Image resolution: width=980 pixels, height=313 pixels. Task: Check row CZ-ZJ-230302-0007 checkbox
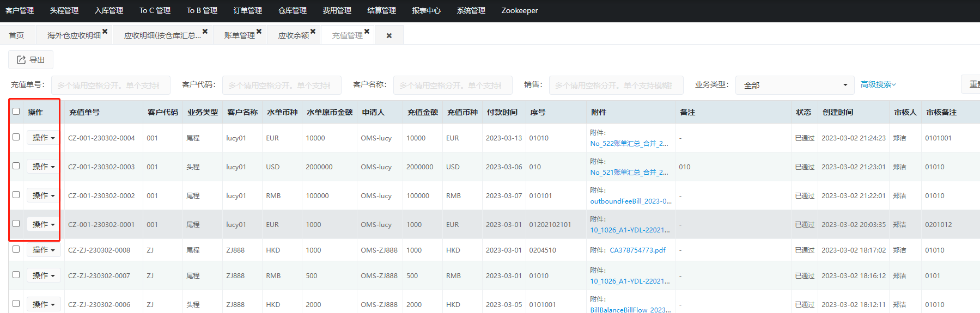coord(16,275)
